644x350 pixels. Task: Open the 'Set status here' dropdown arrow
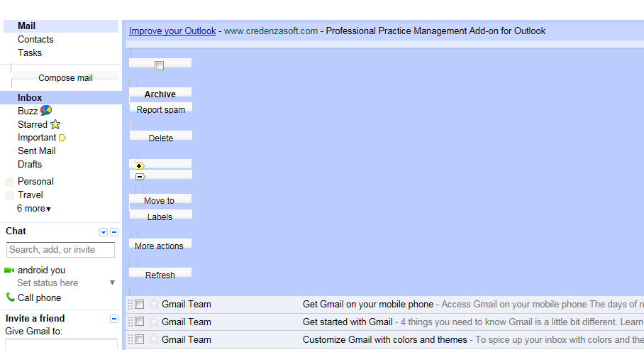tap(112, 283)
